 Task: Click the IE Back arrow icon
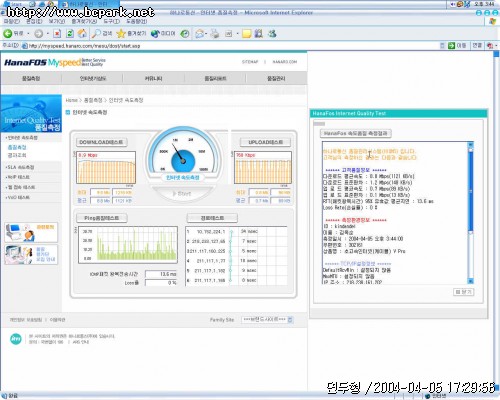(8, 34)
